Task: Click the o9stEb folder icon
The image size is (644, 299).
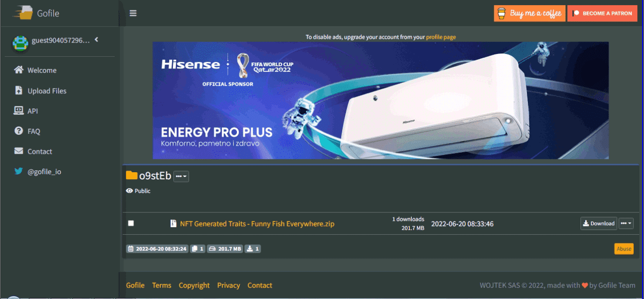Action: click(131, 176)
